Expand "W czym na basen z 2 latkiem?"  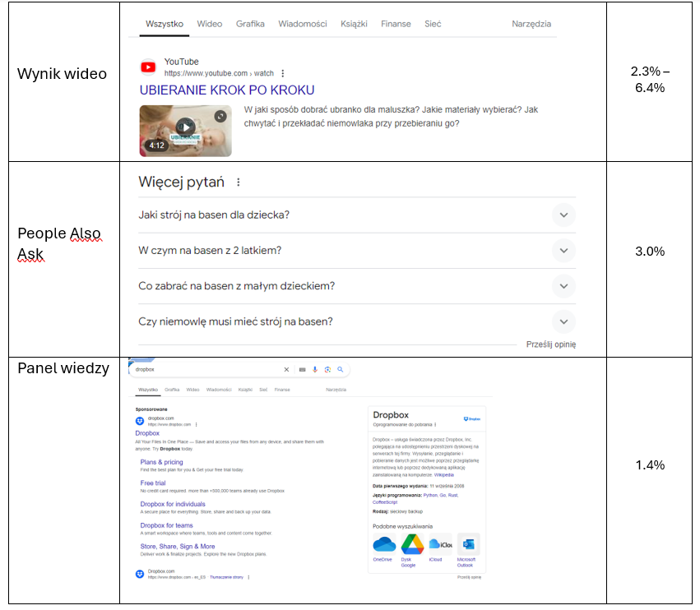(x=563, y=251)
